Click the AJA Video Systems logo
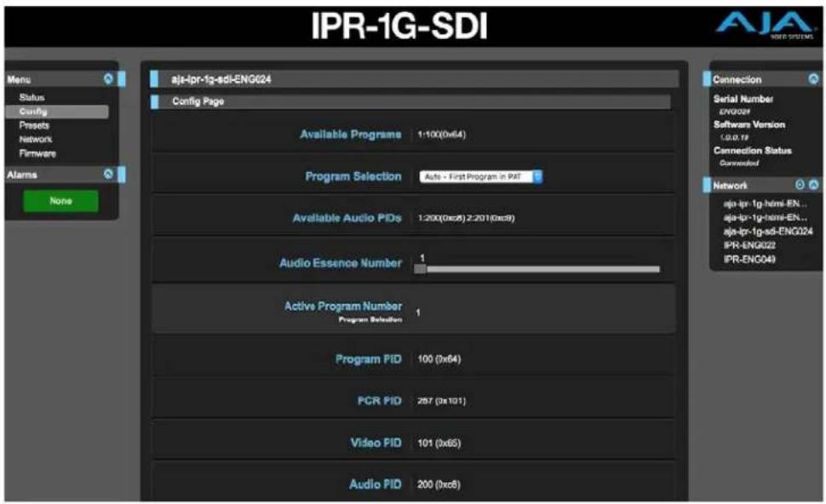Viewport: 826px width, 504px height. (765, 24)
